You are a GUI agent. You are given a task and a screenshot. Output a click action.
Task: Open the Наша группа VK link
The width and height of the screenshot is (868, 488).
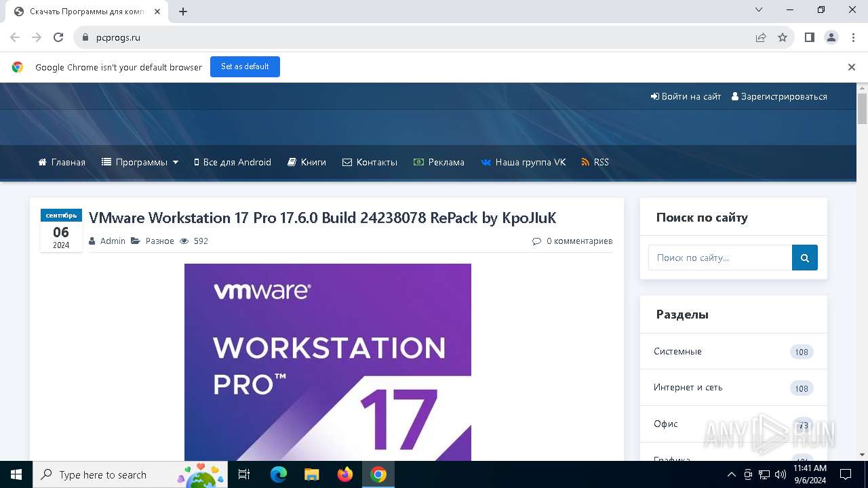[x=523, y=162]
